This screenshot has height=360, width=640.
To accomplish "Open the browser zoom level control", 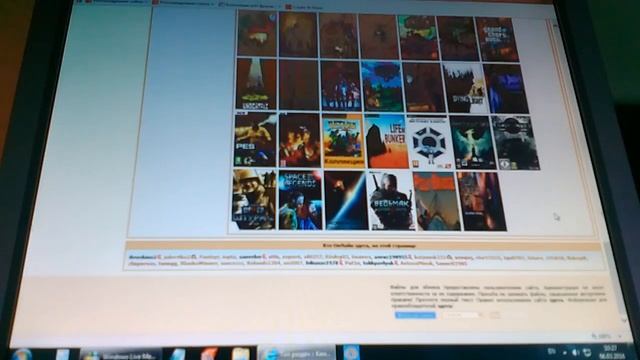I will [x=607, y=336].
